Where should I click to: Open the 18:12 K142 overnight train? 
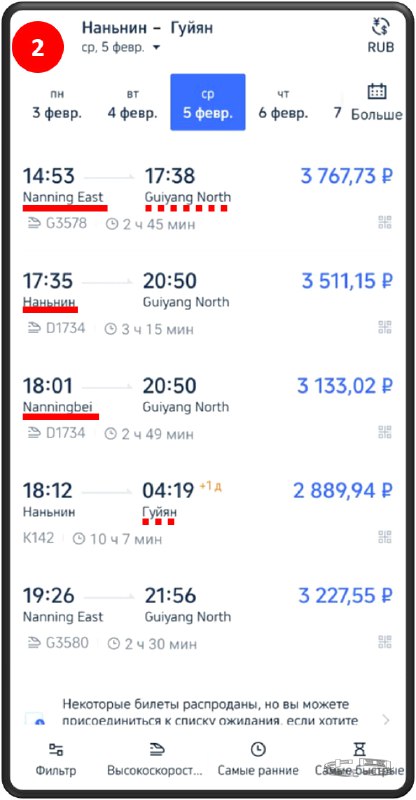point(208,514)
